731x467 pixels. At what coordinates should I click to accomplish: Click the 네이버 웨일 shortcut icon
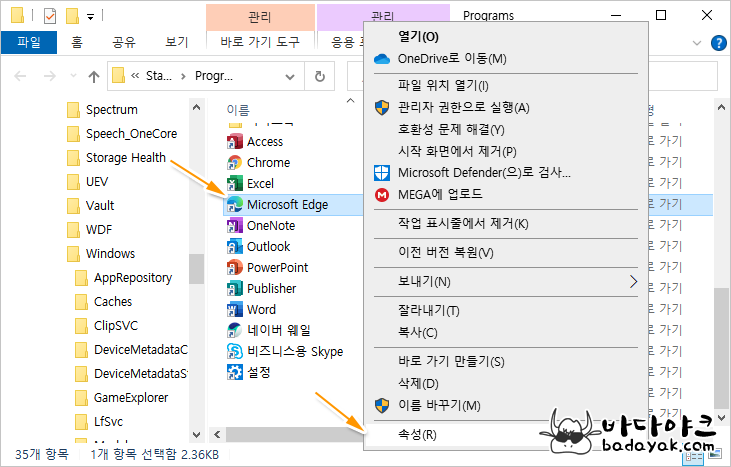coord(234,330)
